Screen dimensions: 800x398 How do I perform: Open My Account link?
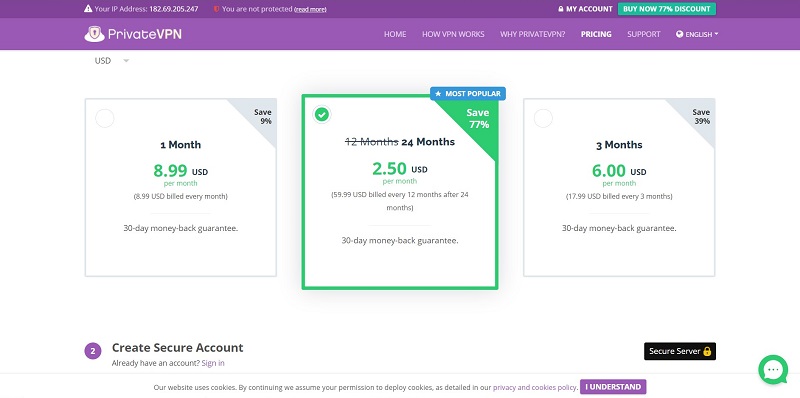coord(585,9)
